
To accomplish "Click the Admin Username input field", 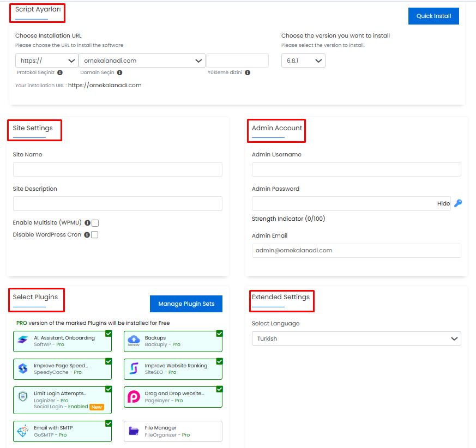I will (x=357, y=169).
